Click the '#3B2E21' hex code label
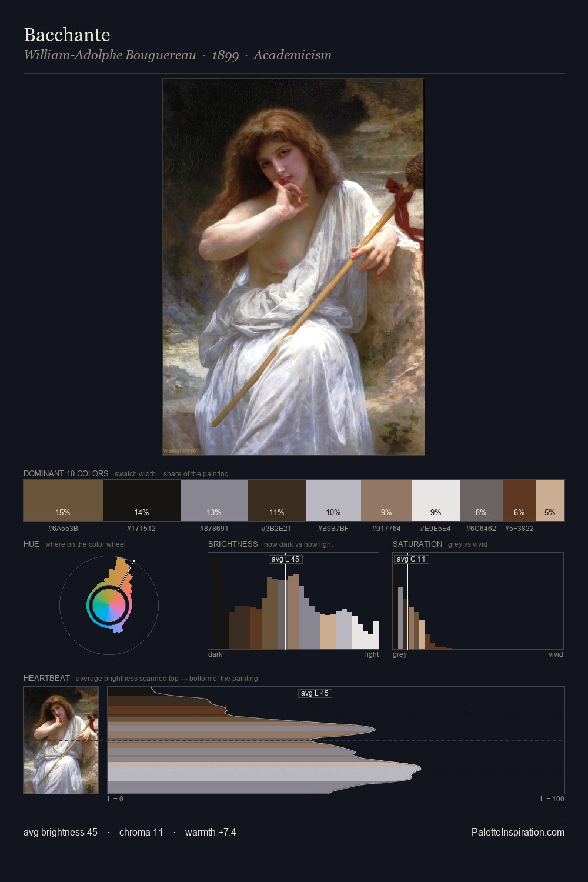 click(x=276, y=529)
